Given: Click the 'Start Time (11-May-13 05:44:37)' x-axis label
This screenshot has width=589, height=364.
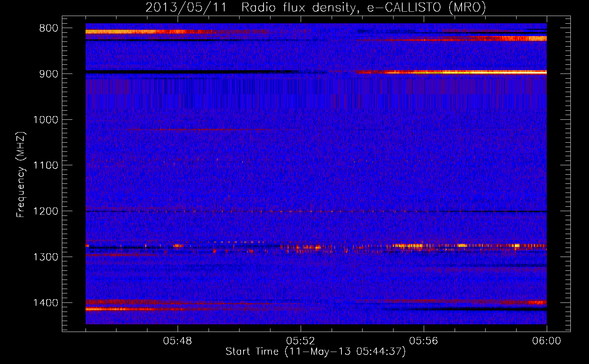Looking at the screenshot, I should pyautogui.click(x=315, y=352).
